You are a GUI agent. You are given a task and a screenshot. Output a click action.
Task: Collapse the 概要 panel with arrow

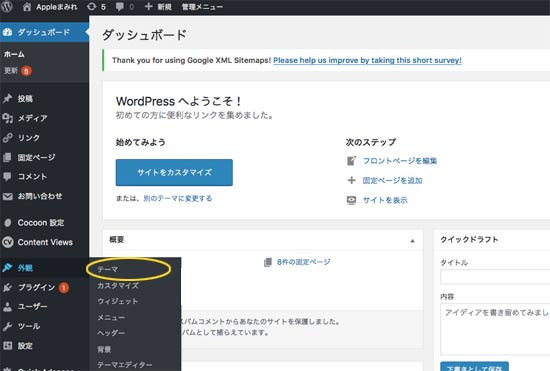pos(412,241)
